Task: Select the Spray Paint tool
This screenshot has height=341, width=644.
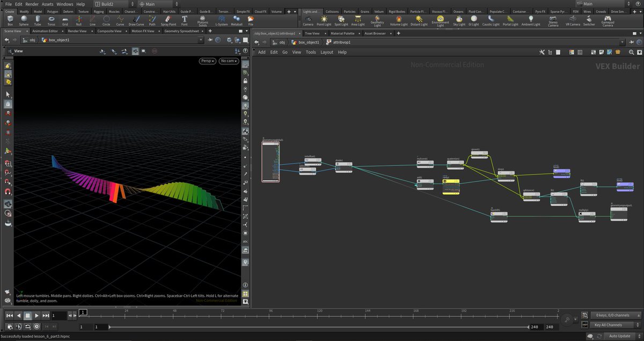Action: 169,20
